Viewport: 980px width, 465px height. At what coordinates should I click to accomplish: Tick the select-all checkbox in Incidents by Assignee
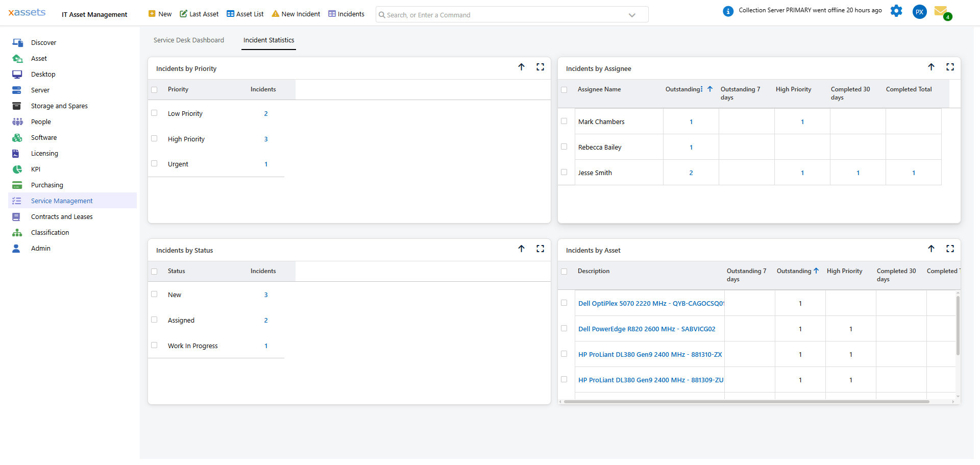coord(565,89)
